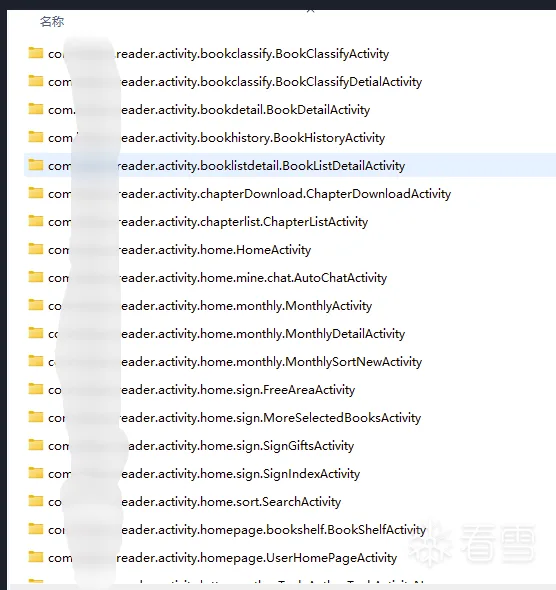The image size is (556, 590).
Task: Select folder icon of SignGiftsActivity row
Action: (x=36, y=445)
